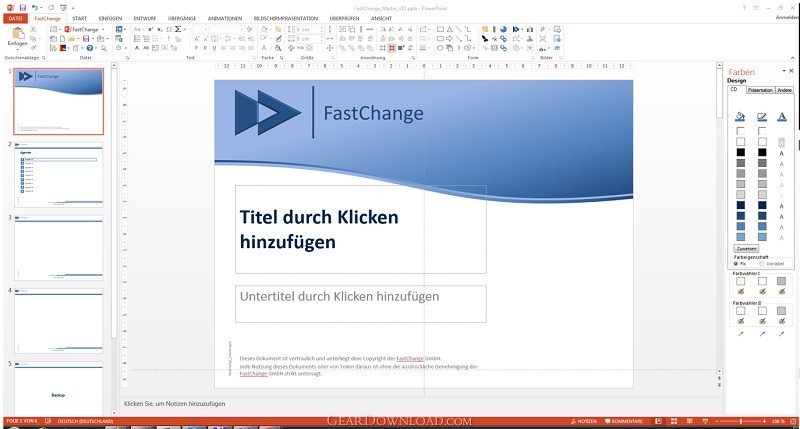Expand the Datei group dialog launcher
This screenshot has height=429, width=800.
[128, 58]
